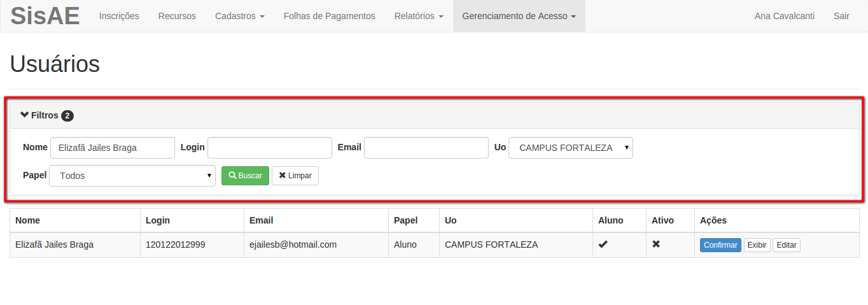868x305 pixels.
Task: Expand the Relatórios menu
Action: (x=419, y=16)
